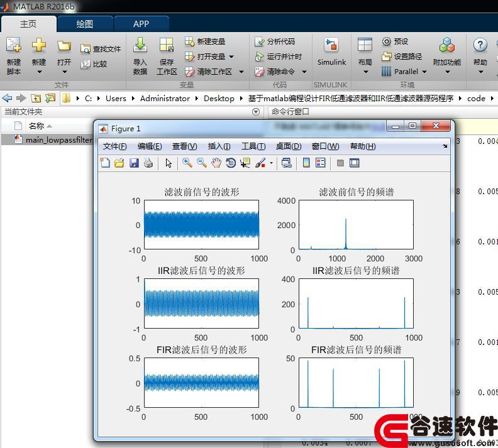The height and width of the screenshot is (448, 498).
Task: Activate the Zoom In tool in Figure 1
Action: 187,163
